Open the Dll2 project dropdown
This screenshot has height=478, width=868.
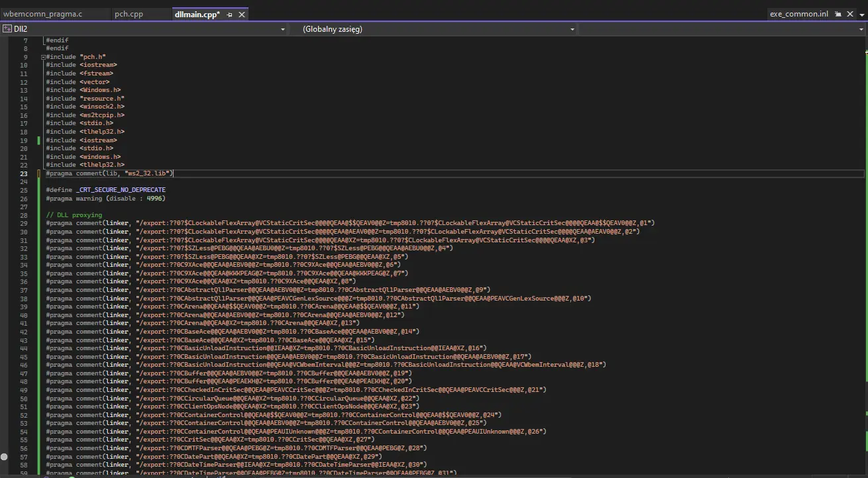pyautogui.click(x=282, y=29)
